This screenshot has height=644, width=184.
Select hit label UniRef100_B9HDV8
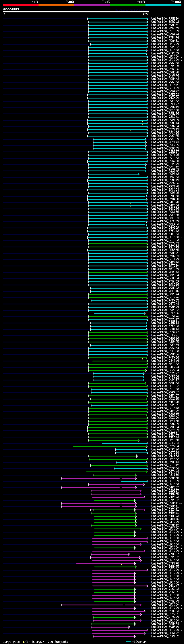(x=165, y=73)
